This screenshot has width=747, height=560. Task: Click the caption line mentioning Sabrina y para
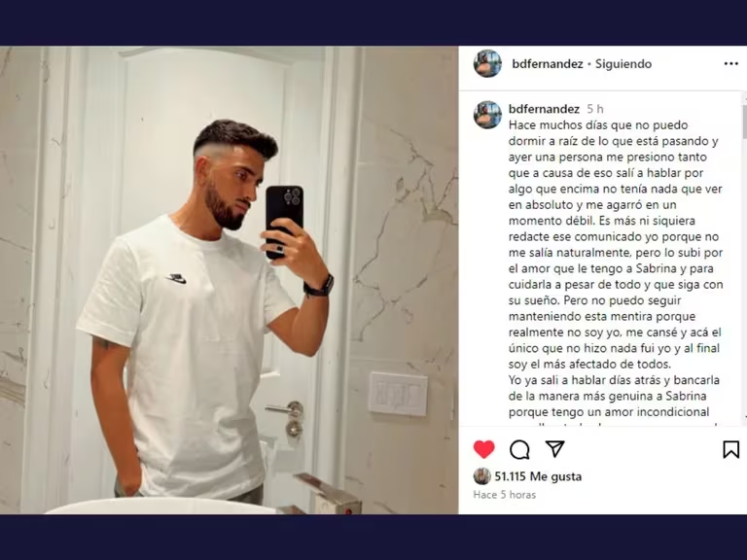click(611, 268)
